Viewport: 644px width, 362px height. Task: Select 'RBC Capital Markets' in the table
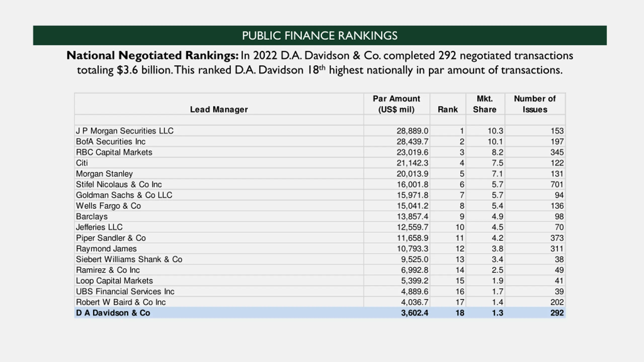114,152
